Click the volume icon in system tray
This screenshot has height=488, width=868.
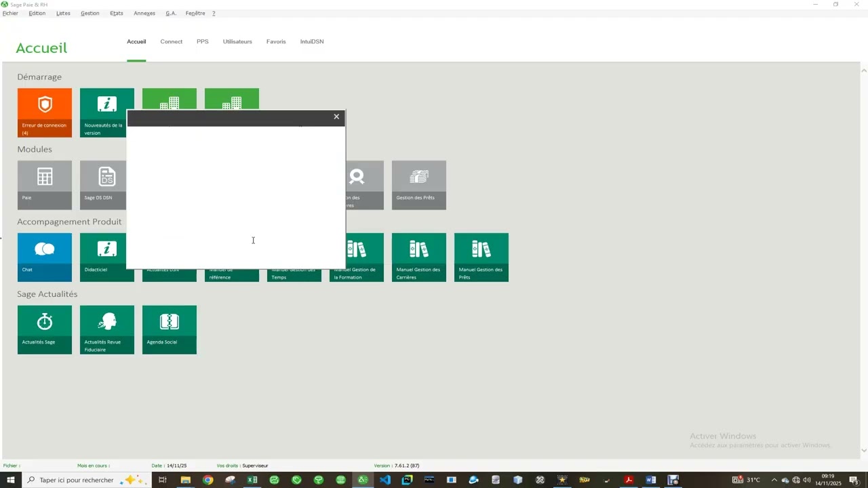coord(807,480)
